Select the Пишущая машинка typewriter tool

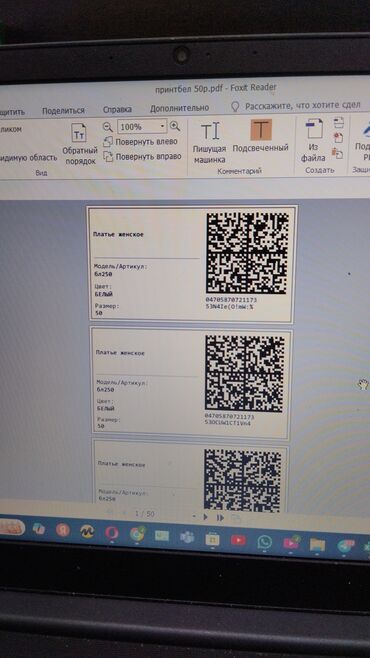[x=209, y=143]
